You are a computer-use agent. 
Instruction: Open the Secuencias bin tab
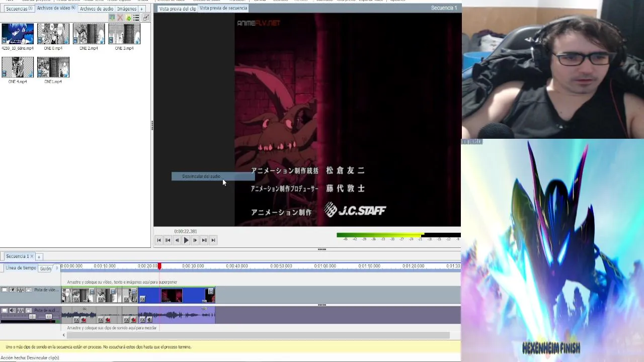point(19,9)
